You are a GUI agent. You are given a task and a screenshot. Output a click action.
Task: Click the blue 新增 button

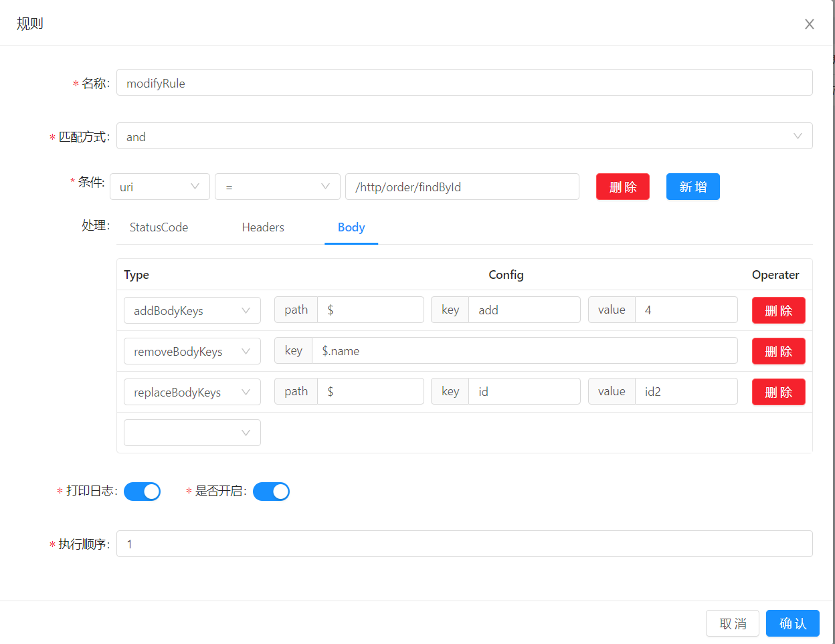pyautogui.click(x=692, y=187)
